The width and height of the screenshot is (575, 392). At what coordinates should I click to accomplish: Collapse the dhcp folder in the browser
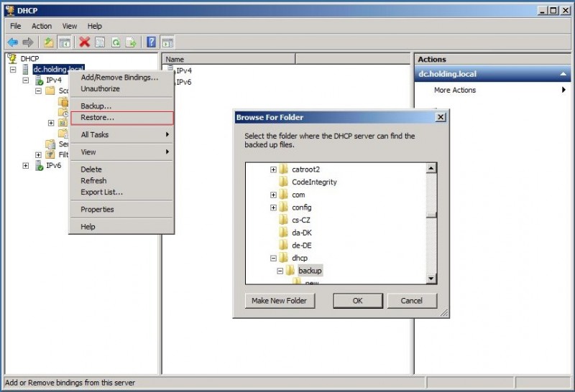[273, 258]
